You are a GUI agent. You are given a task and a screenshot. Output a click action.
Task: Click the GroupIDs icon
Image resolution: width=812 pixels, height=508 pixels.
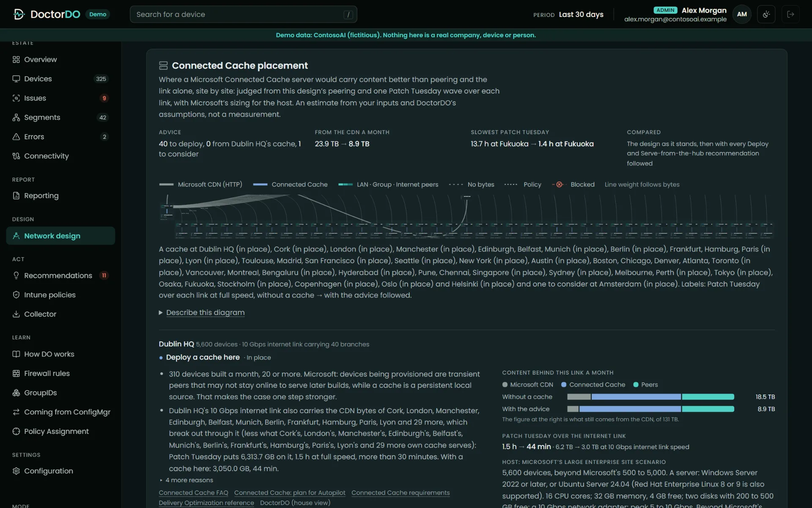pyautogui.click(x=16, y=393)
